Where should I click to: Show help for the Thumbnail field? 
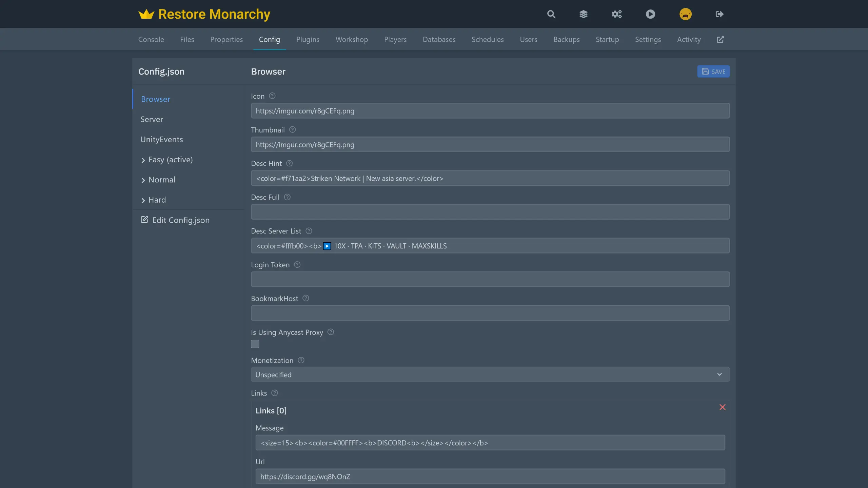(x=292, y=129)
